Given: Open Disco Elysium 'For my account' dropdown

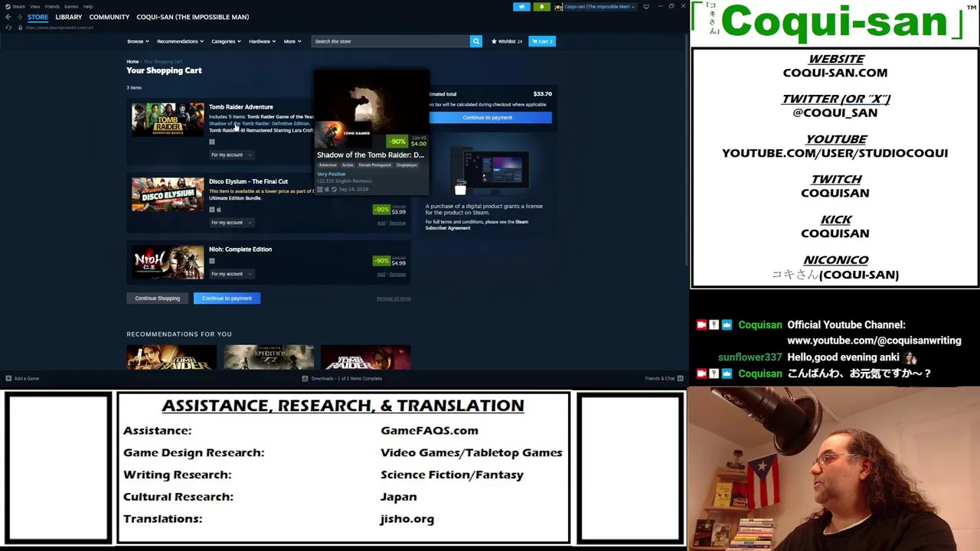Looking at the screenshot, I should pyautogui.click(x=231, y=223).
